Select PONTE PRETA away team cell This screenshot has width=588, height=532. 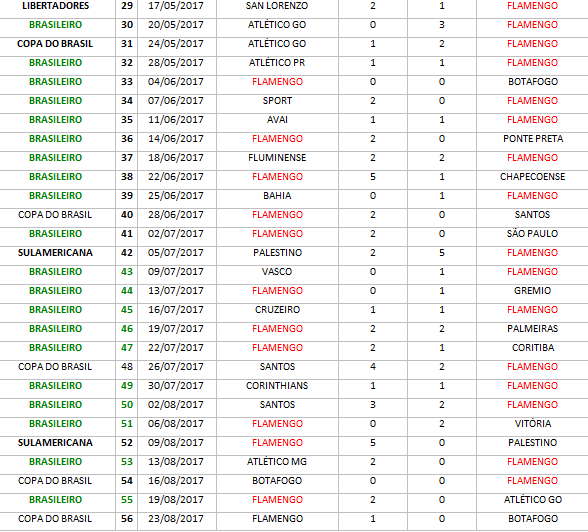tap(533, 139)
